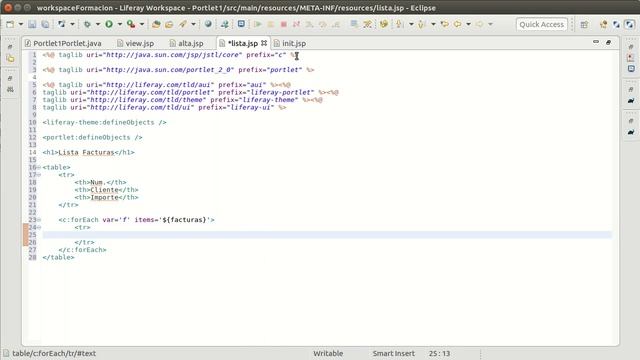Click the Last Edit Location icon
The image size is (640, 360).
pyautogui.click(x=444, y=24)
